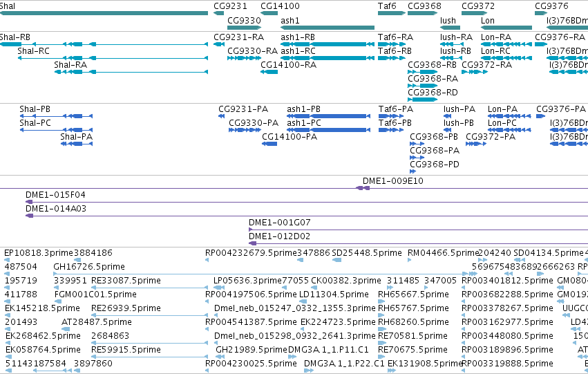Click transcript ash1-RB label

pyautogui.click(x=298, y=37)
